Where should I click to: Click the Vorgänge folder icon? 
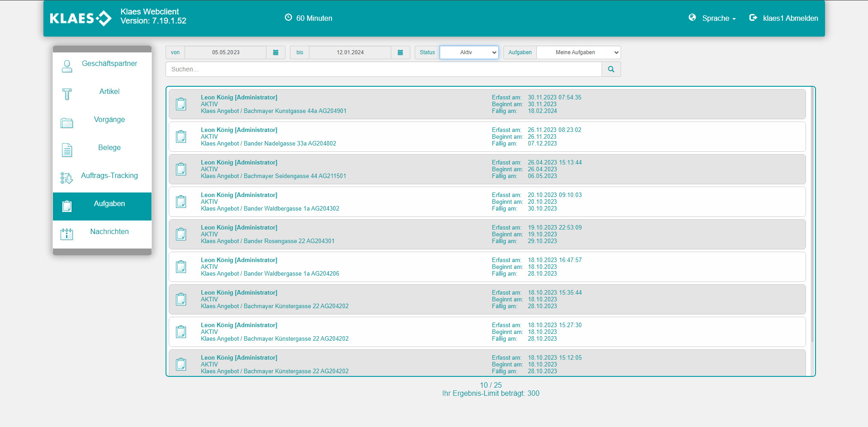coord(67,122)
